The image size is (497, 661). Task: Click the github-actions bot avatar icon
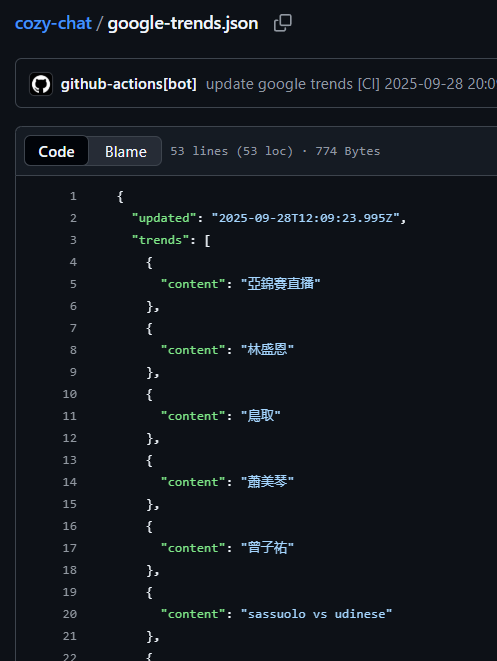point(41,84)
